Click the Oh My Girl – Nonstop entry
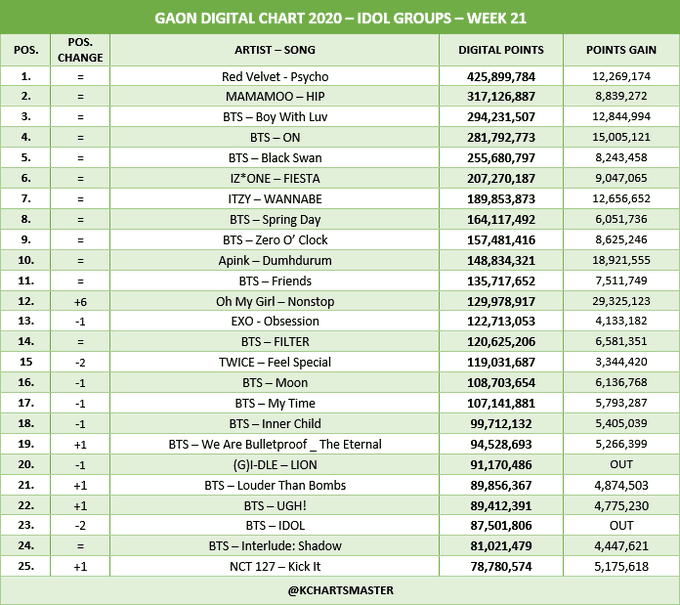Image resolution: width=680 pixels, height=605 pixels. pyautogui.click(x=275, y=301)
